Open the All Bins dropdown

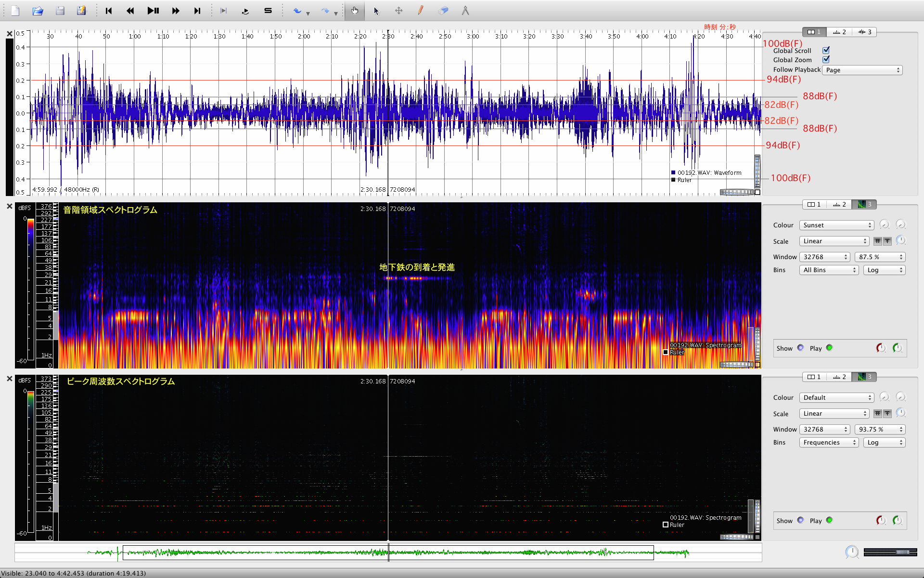(x=829, y=270)
